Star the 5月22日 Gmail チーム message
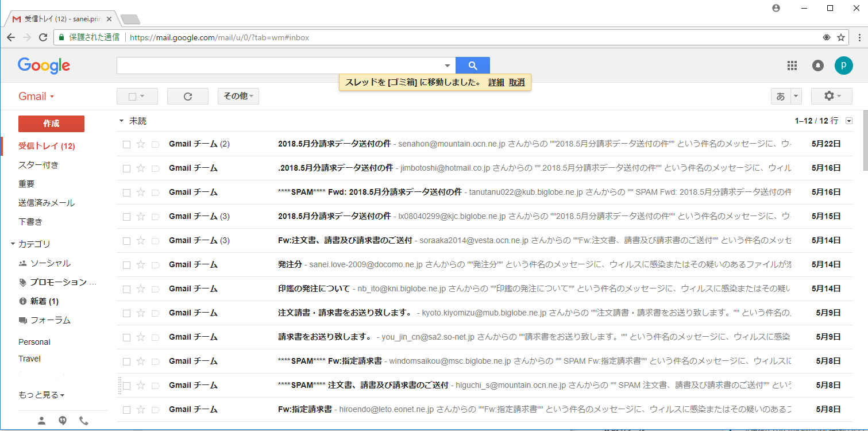 click(x=141, y=144)
